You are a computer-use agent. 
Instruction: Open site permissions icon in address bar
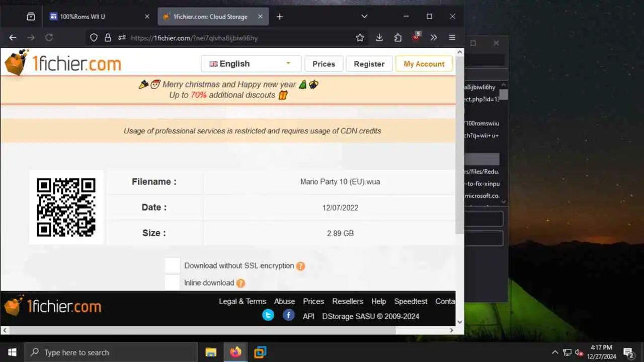click(122, 38)
